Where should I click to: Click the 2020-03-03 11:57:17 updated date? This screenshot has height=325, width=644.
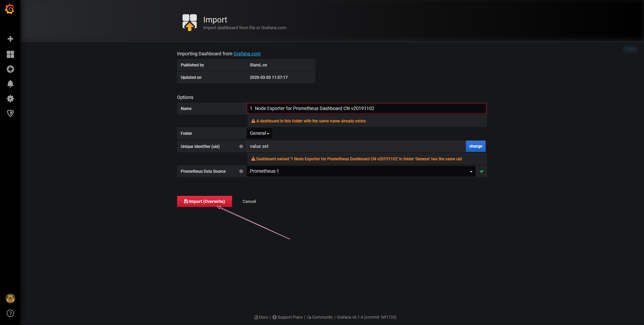(269, 77)
